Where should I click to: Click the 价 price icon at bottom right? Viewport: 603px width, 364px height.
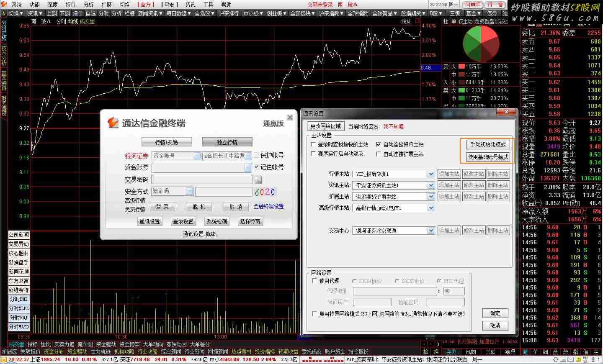point(535,352)
